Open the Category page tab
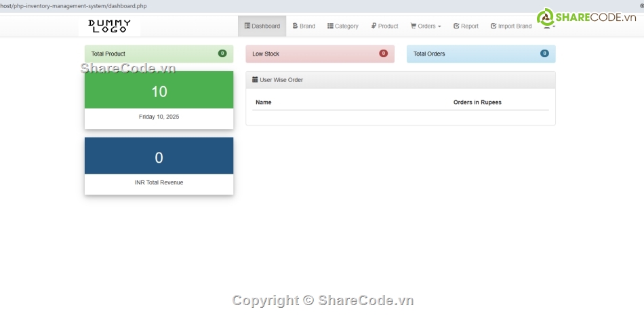 [x=343, y=26]
